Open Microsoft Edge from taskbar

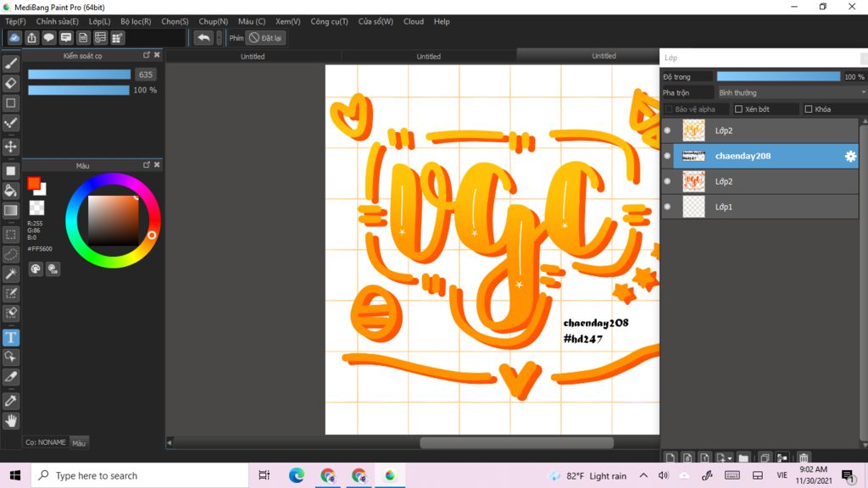point(297,475)
